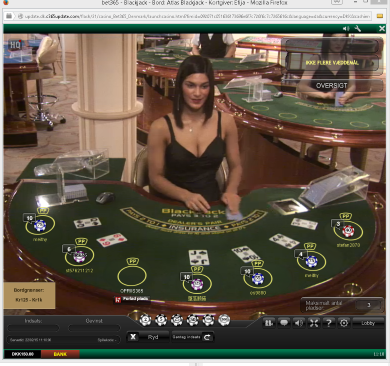Close the game with the top bar X
Image resolution: width=390 pixels, height=366 pixels.
[382, 29]
